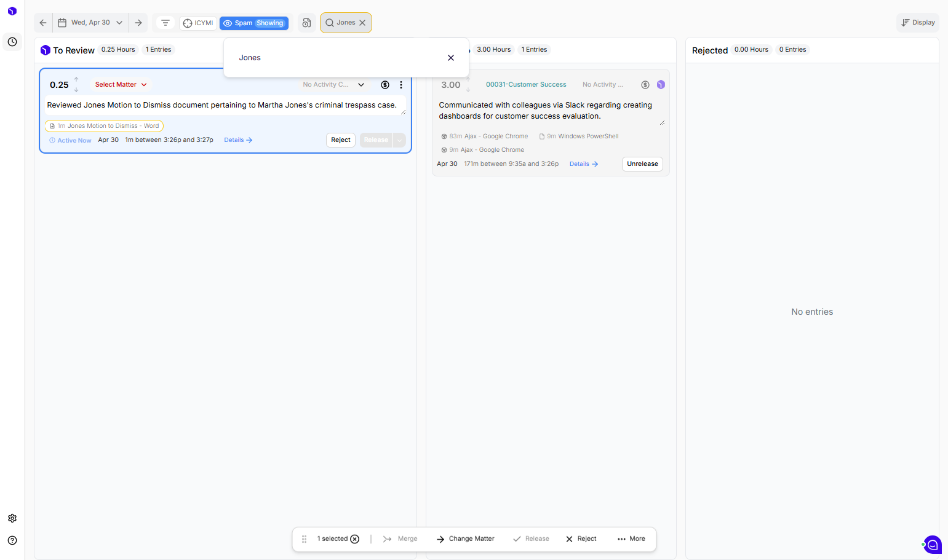Viewport: 948px width, 560px height.
Task: Reject the Jones Motion entry
Action: click(341, 140)
